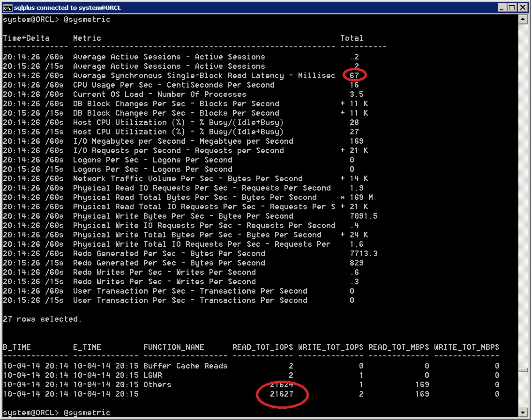The image size is (531, 420).
Task: Open the console system menu icon in title bar
Action: pos(7,7)
